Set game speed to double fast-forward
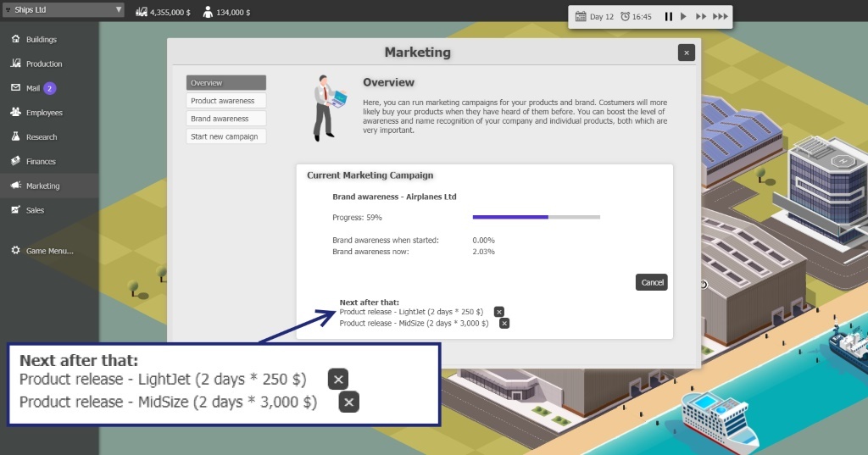 pos(700,16)
